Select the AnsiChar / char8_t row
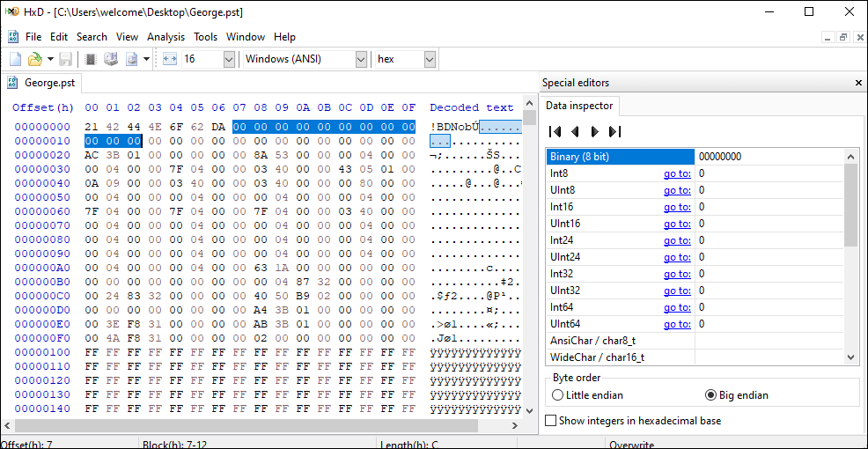 [695, 341]
